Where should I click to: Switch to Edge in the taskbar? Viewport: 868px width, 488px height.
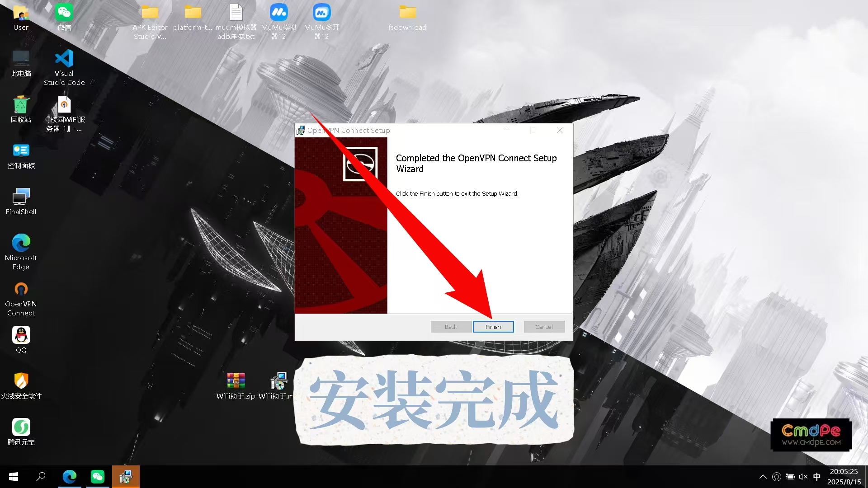pyautogui.click(x=69, y=477)
